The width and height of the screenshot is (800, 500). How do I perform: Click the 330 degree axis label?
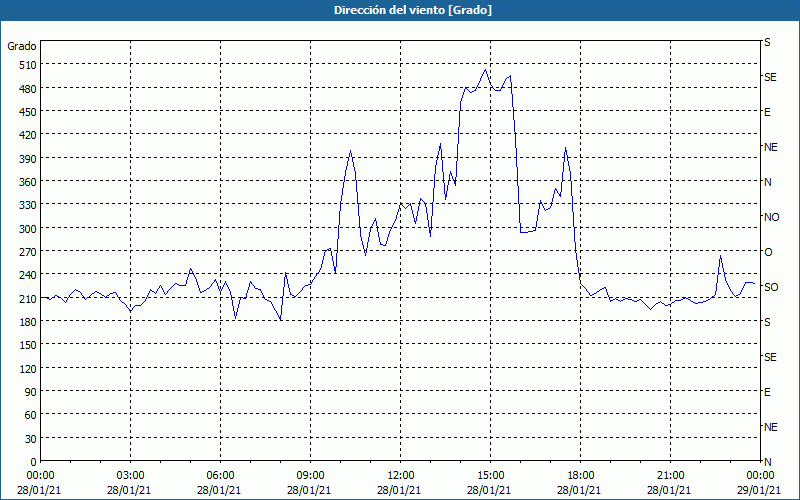click(x=29, y=205)
